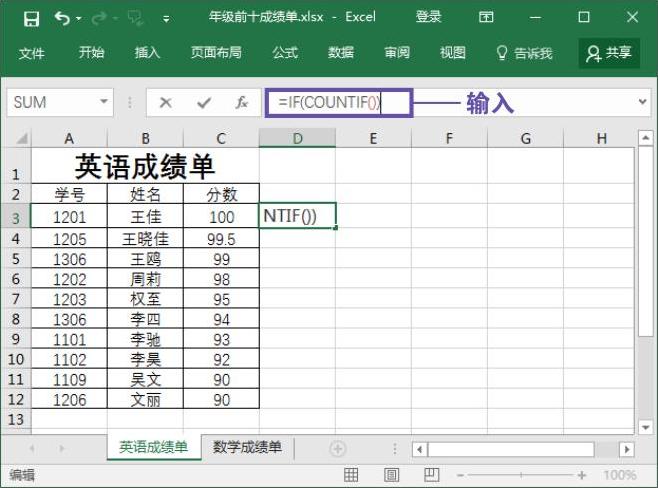Viewport: 658px width, 488px height.
Task: Click the 英语成绩单 title cell
Action: point(145,166)
